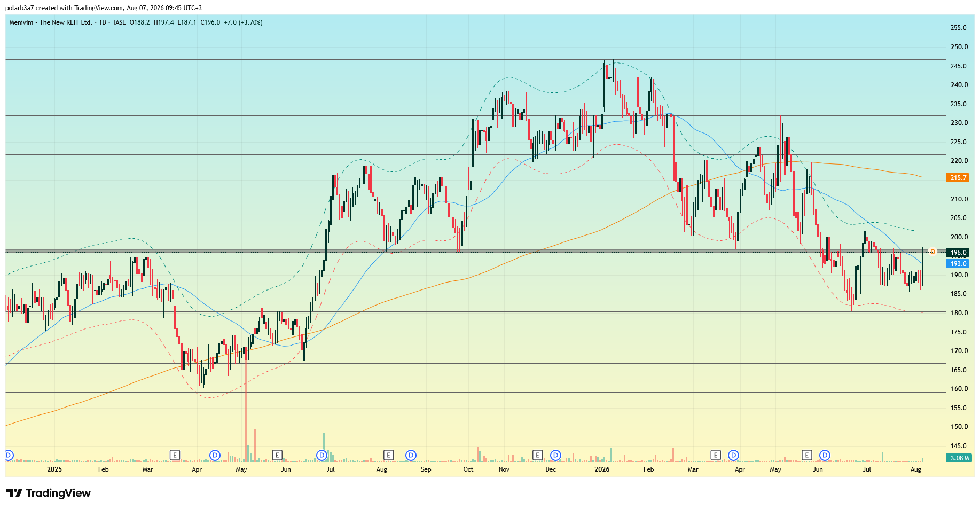Open the earnings marker in early August 2025
Viewport: 980px width, 509px height.
388,455
